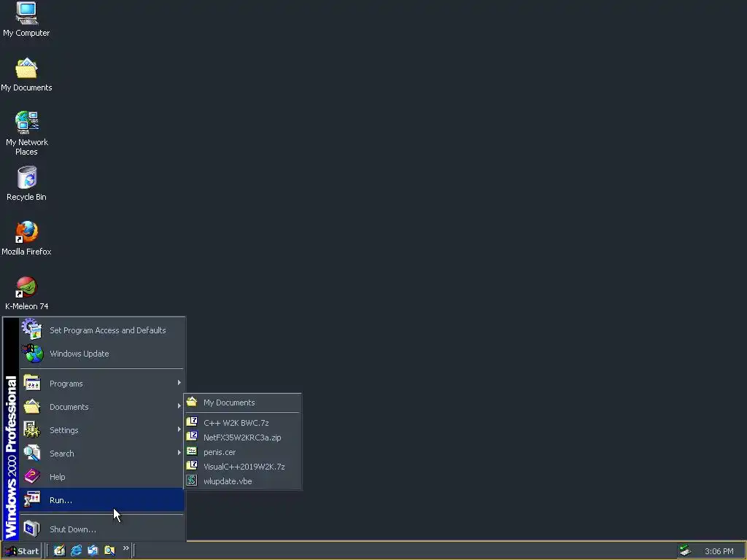Click the archive icon beside VisualC++2019W2K.7z

point(192,465)
